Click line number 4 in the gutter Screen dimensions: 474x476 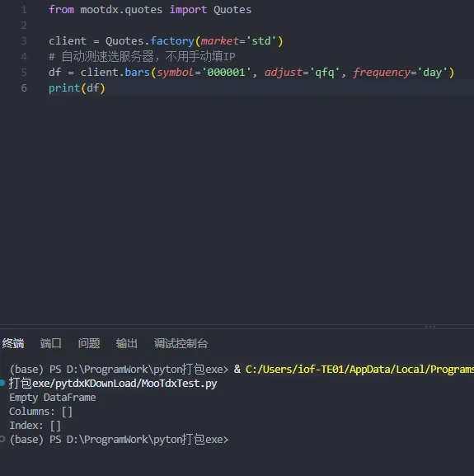click(24, 57)
